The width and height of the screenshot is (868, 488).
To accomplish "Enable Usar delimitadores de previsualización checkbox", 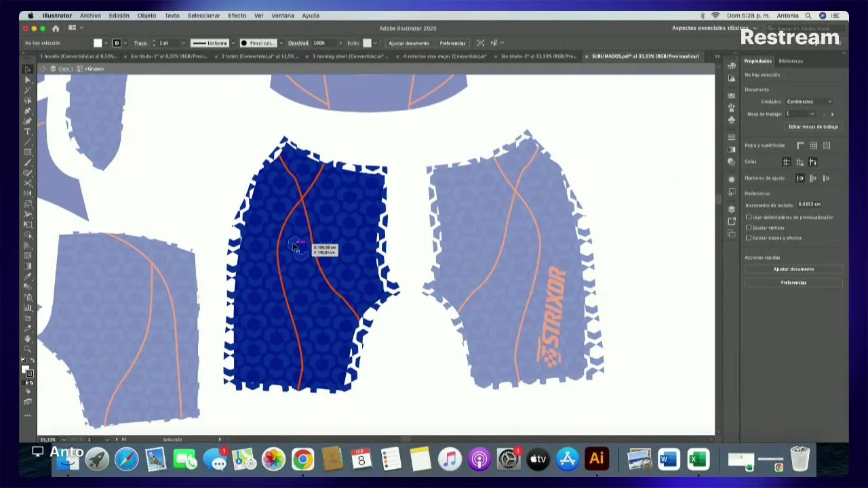I will 749,217.
